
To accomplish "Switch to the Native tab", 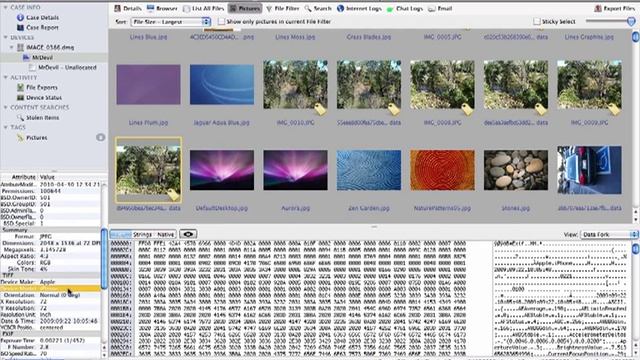I will [165, 234].
